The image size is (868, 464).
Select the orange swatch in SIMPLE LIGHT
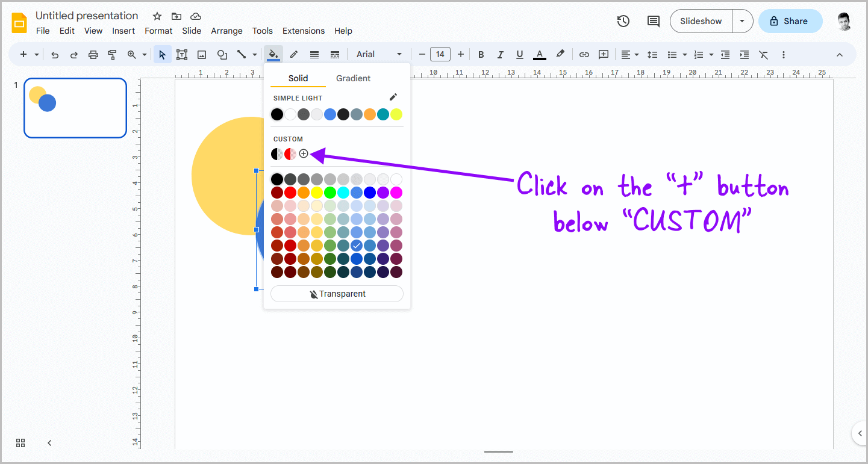point(369,114)
